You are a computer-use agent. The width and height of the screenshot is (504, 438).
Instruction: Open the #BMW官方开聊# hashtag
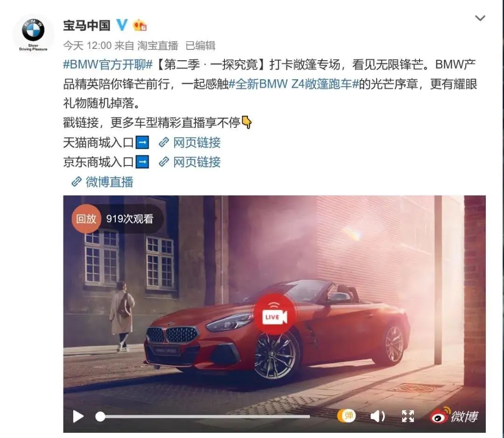pyautogui.click(x=108, y=64)
